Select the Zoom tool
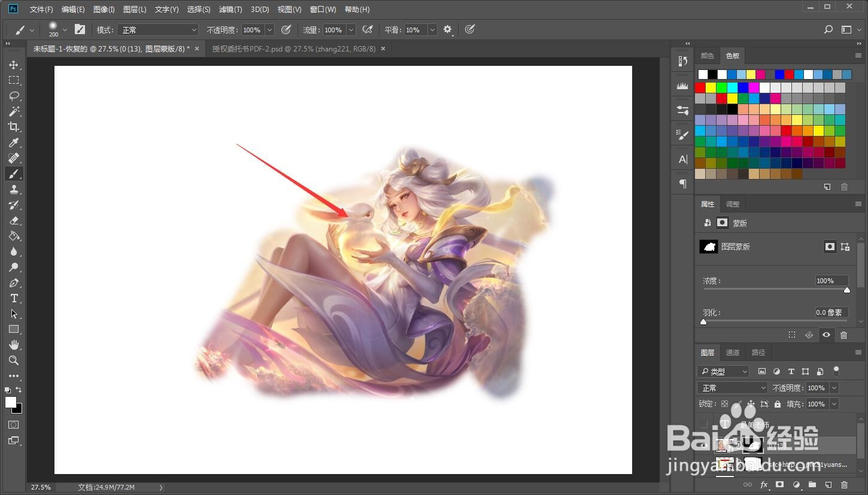The height and width of the screenshot is (495, 868). click(x=13, y=360)
